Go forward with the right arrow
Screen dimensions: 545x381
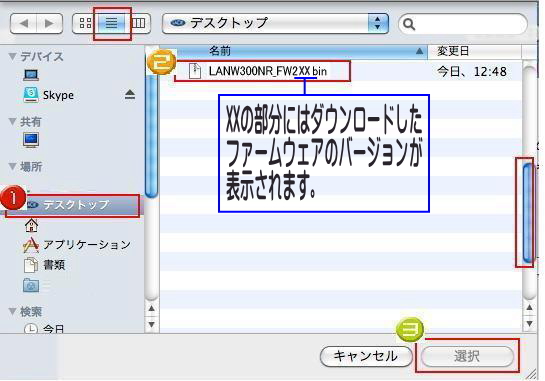(49, 24)
